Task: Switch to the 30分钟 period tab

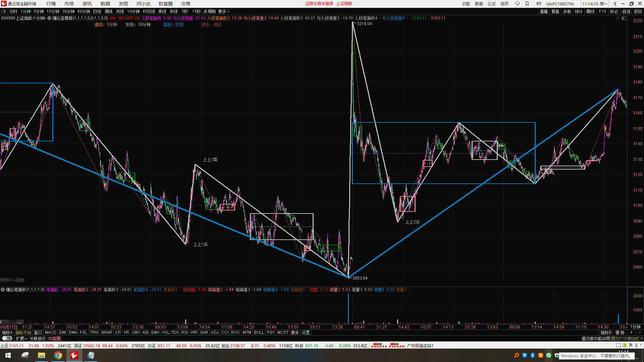Action: click(x=68, y=11)
